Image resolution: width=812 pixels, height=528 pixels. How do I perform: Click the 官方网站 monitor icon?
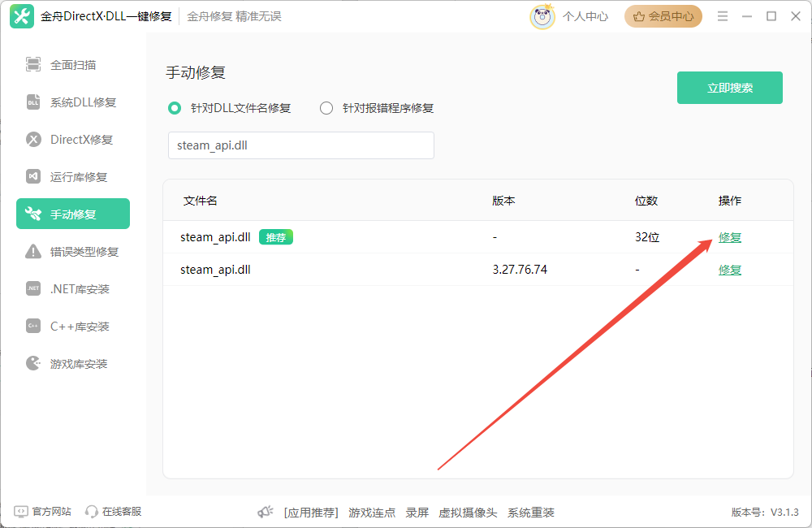pyautogui.click(x=21, y=512)
